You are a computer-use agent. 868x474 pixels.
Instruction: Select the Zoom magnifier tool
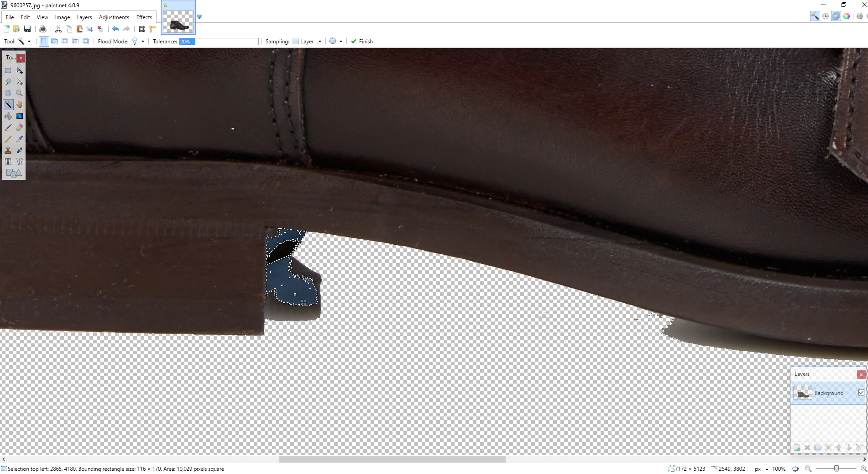click(x=20, y=93)
